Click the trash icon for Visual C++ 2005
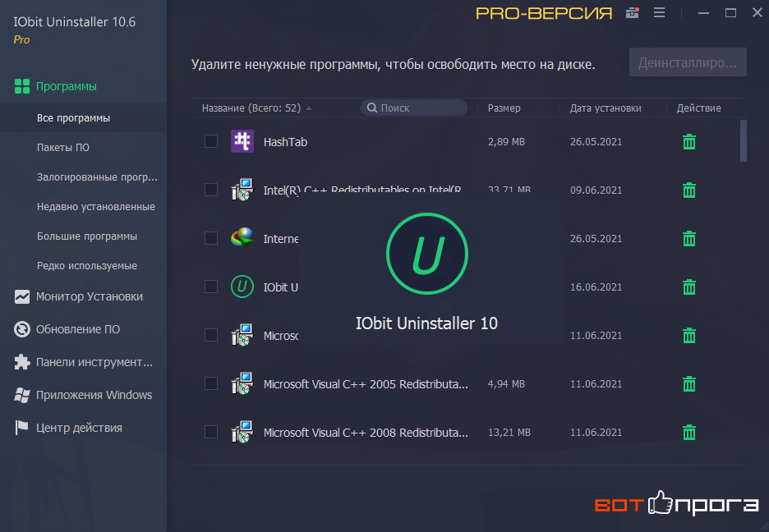Viewport: 769px width, 532px height. coord(689,384)
